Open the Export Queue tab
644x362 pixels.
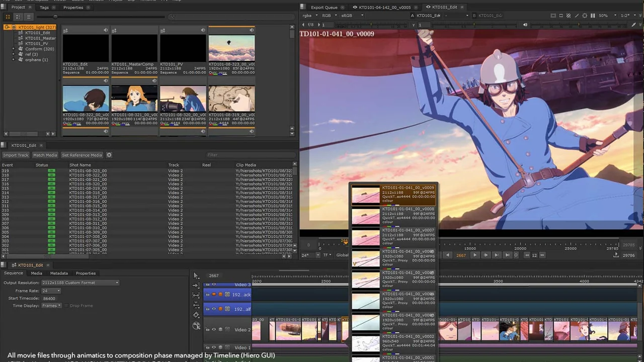[324, 8]
